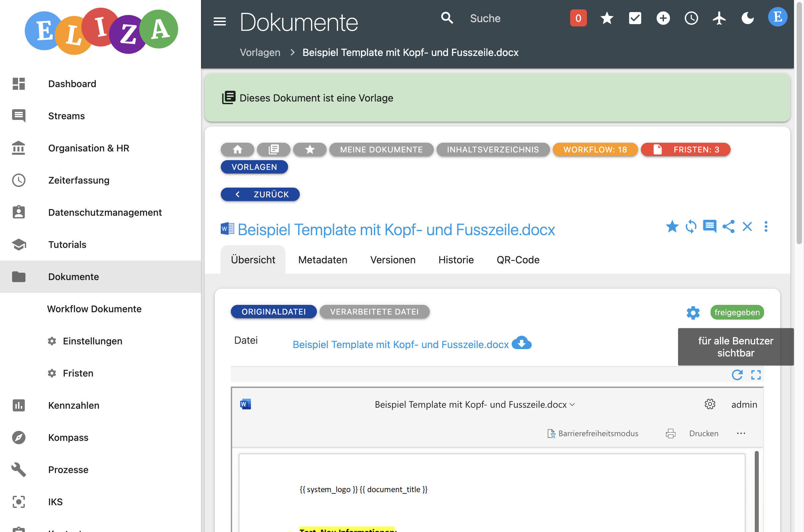Image resolution: width=804 pixels, height=532 pixels.
Task: Click the airplane absence icon
Action: [x=719, y=18]
